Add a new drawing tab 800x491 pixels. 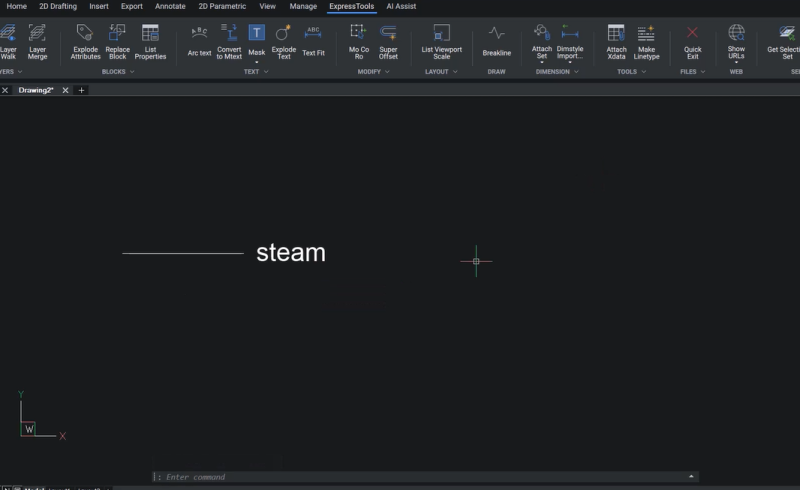[81, 90]
